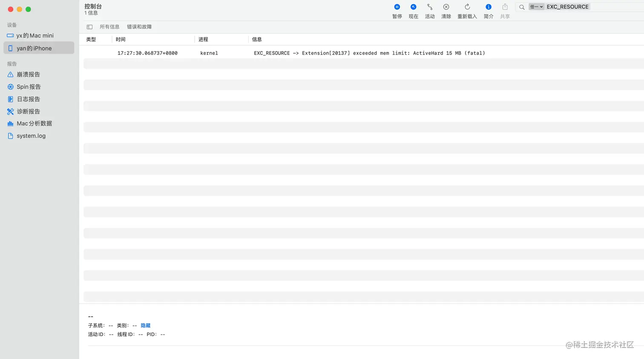Click the 共享 (Share) toolbar icon
The width and height of the screenshot is (644, 359).
tap(505, 7)
